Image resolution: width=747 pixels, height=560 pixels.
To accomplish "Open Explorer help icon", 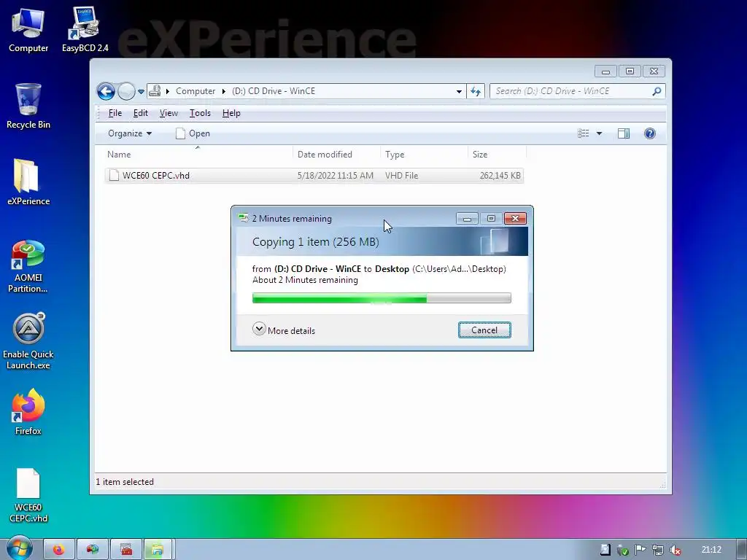I will click(650, 133).
